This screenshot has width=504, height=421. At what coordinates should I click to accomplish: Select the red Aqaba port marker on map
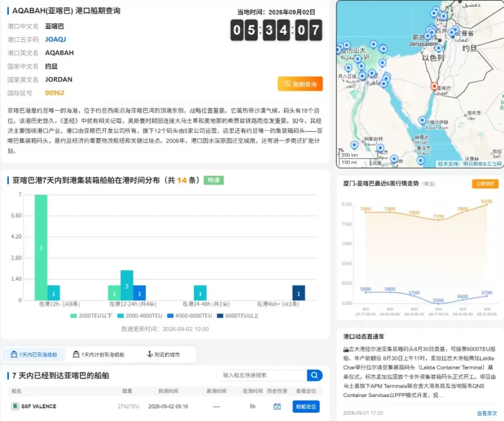click(x=434, y=86)
